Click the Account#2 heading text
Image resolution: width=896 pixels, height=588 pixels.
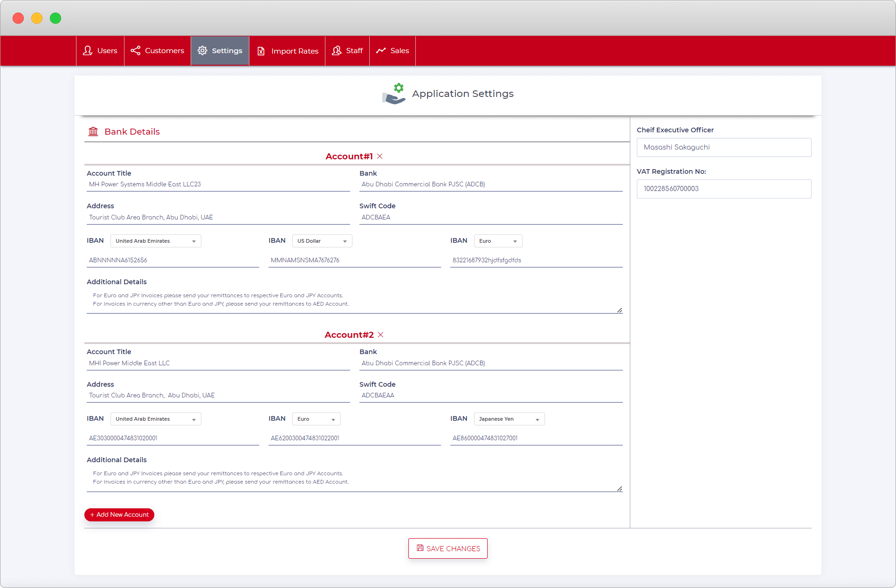349,335
